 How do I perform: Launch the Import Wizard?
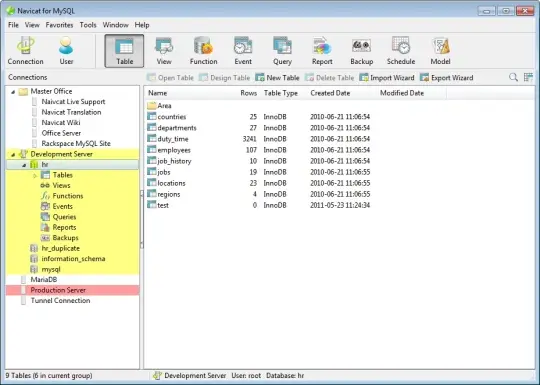(x=387, y=78)
